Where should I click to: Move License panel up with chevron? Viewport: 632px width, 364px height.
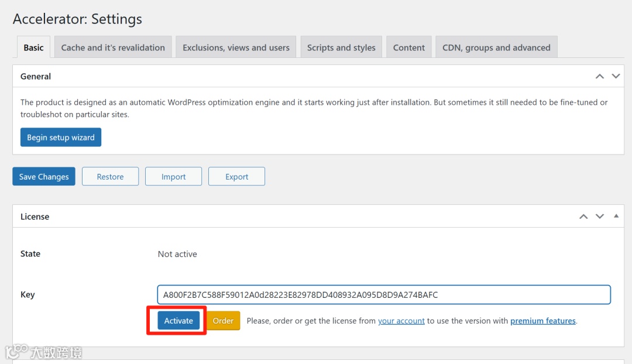583,217
